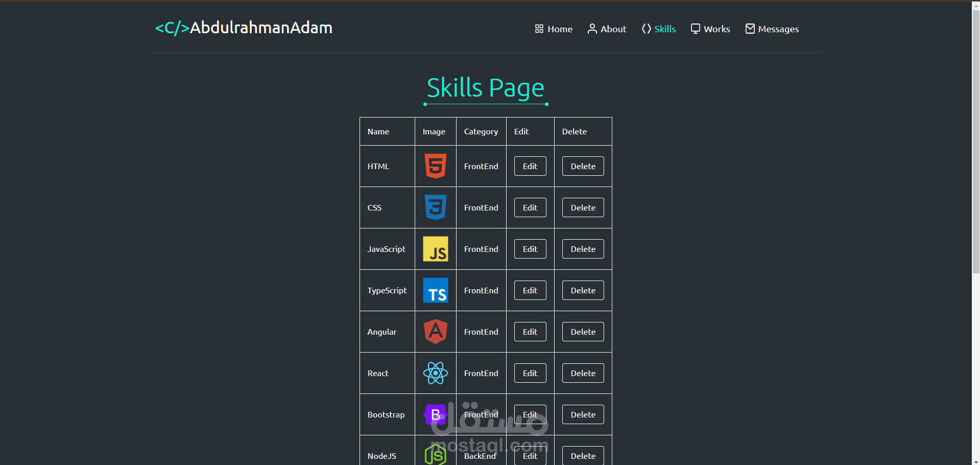Click the HTML5 logo image
The image size is (980, 465).
coord(436,166)
